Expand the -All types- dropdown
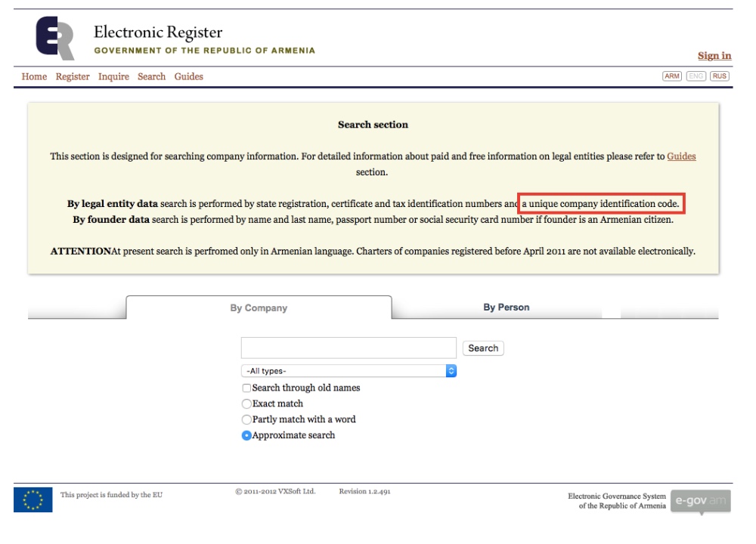756x544 pixels. (349, 370)
